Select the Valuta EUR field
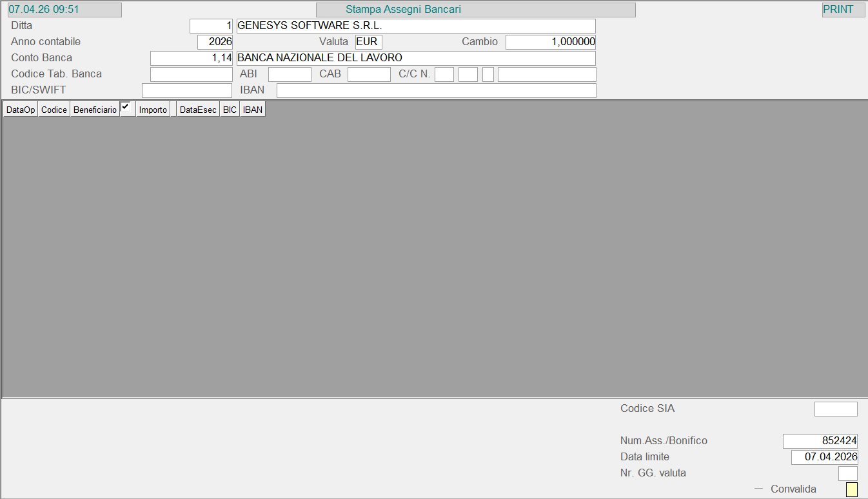868x499 pixels. (368, 42)
